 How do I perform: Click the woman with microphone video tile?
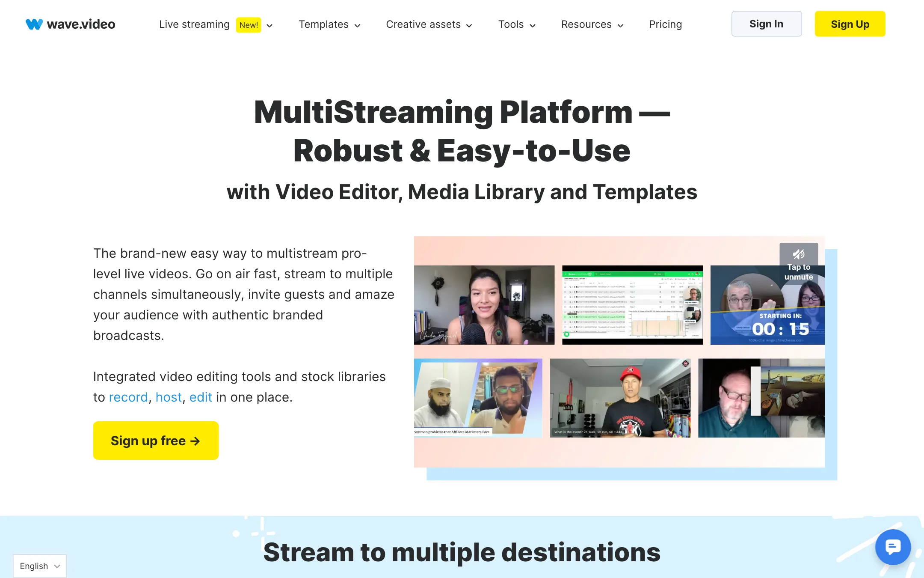(x=484, y=305)
